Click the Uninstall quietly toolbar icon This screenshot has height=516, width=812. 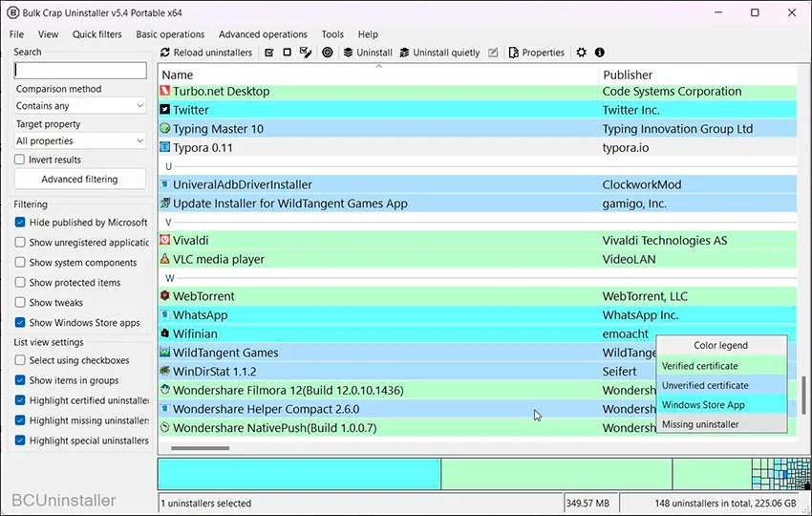404,53
